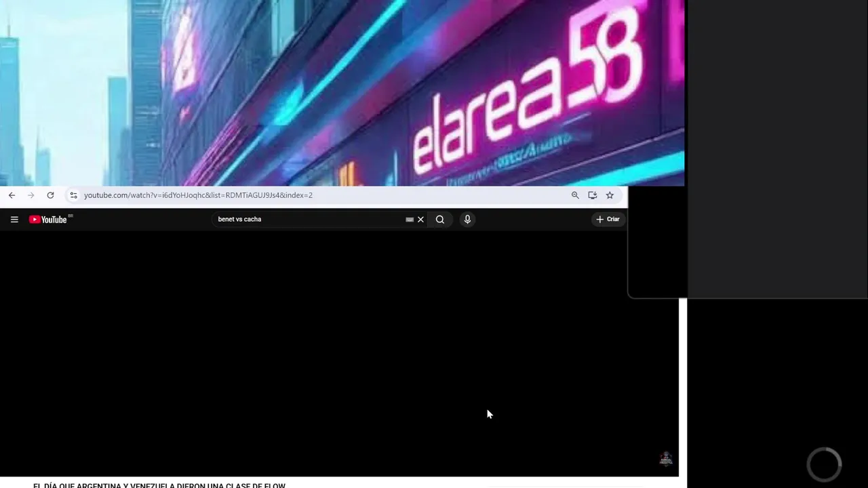This screenshot has height=488, width=868.
Task: Run the search with the magnifier button
Action: 440,220
